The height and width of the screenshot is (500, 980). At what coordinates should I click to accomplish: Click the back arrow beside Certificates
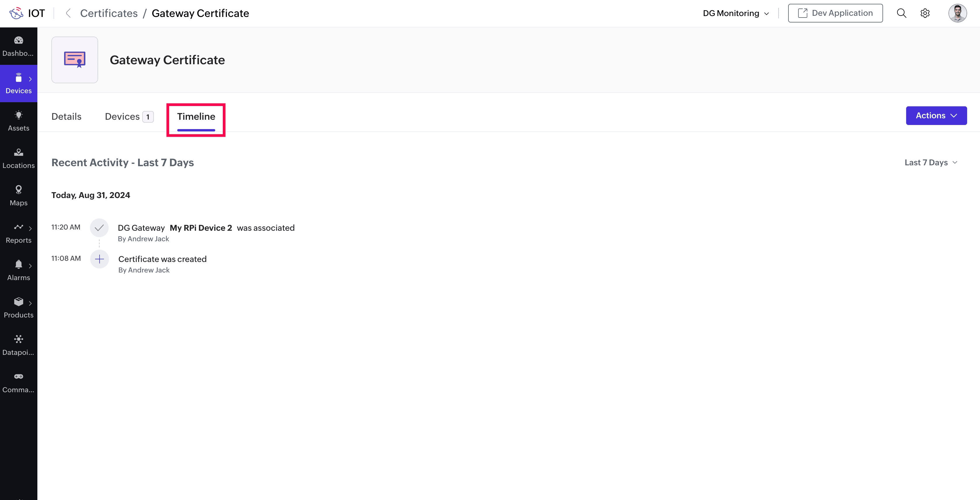point(68,13)
